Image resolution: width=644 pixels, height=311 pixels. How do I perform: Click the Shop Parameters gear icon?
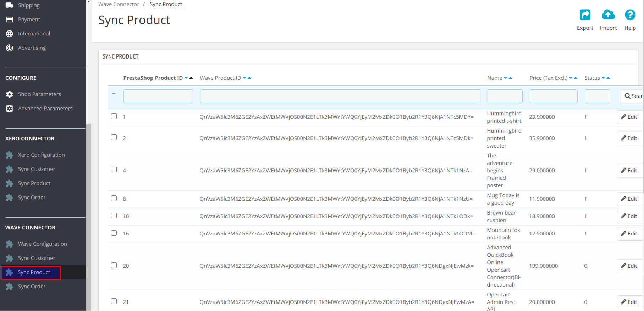pyautogui.click(x=10, y=94)
